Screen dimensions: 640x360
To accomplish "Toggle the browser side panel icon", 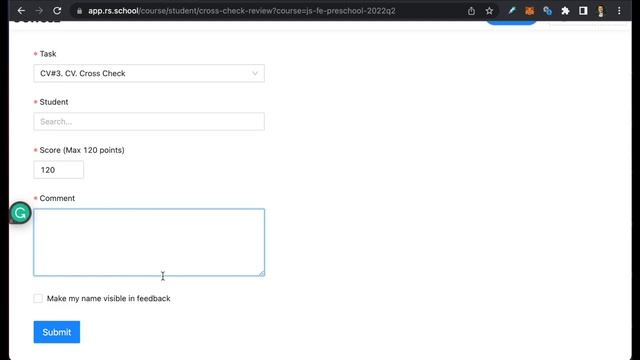I will (x=583, y=11).
